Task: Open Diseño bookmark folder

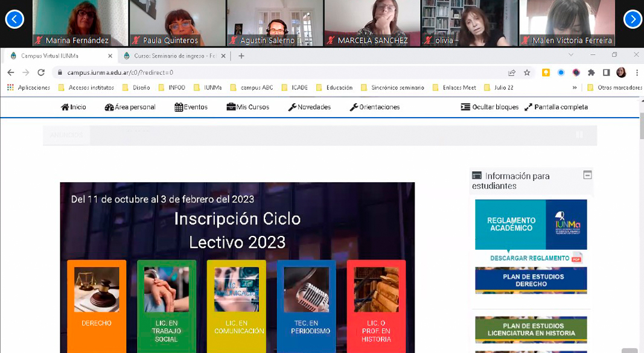Action: (x=136, y=87)
